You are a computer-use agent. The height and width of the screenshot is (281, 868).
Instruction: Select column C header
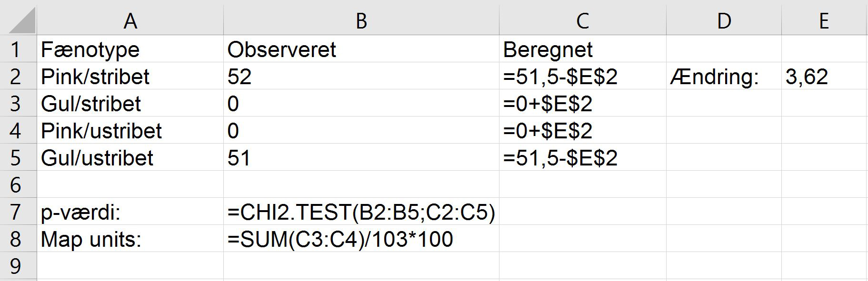582,21
